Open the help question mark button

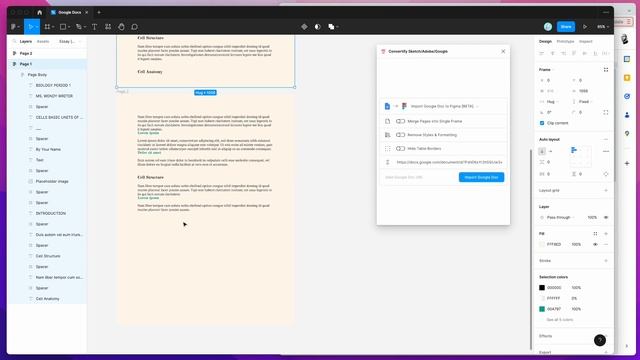click(600, 340)
